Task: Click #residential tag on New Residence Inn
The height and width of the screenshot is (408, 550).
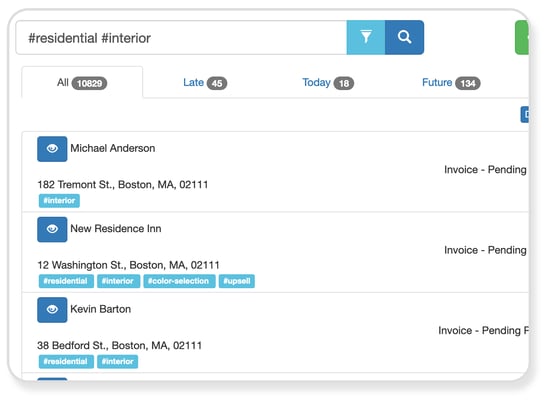Action: 66,281
